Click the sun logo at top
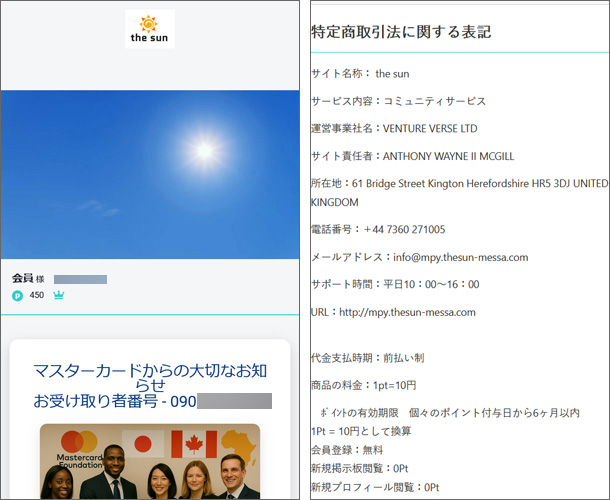 (x=150, y=29)
